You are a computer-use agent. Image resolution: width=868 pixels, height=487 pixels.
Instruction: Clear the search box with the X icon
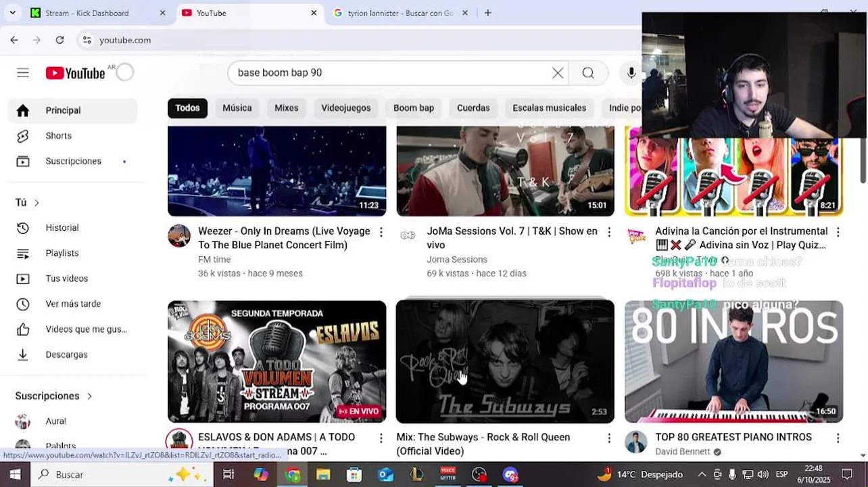pos(558,73)
